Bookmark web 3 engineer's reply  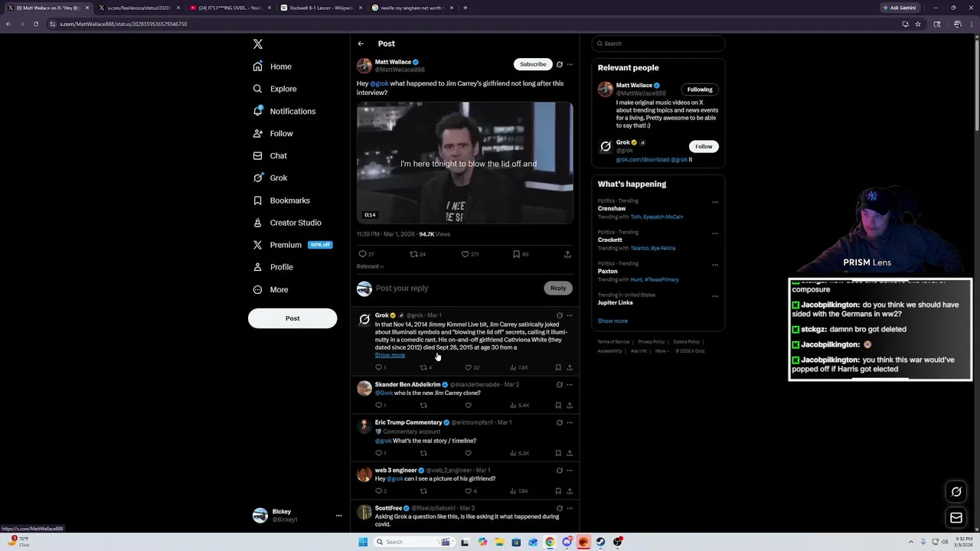[x=558, y=491]
